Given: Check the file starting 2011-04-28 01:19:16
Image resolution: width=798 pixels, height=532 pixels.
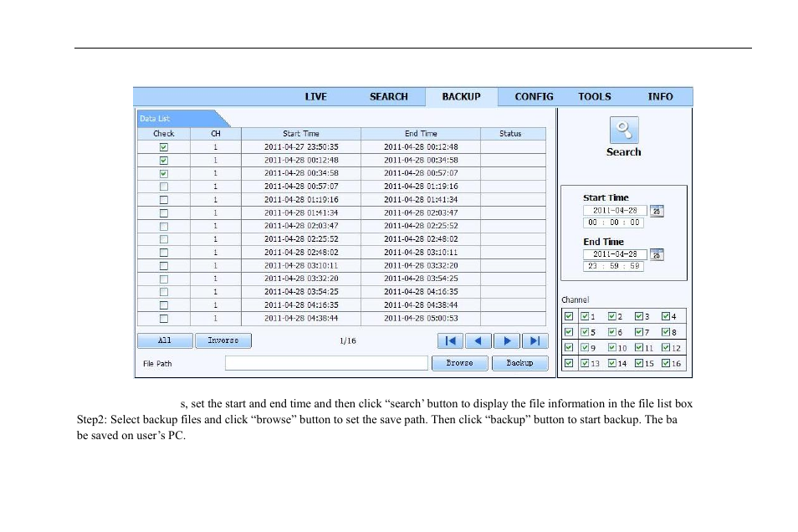Looking at the screenshot, I should pos(163,200).
